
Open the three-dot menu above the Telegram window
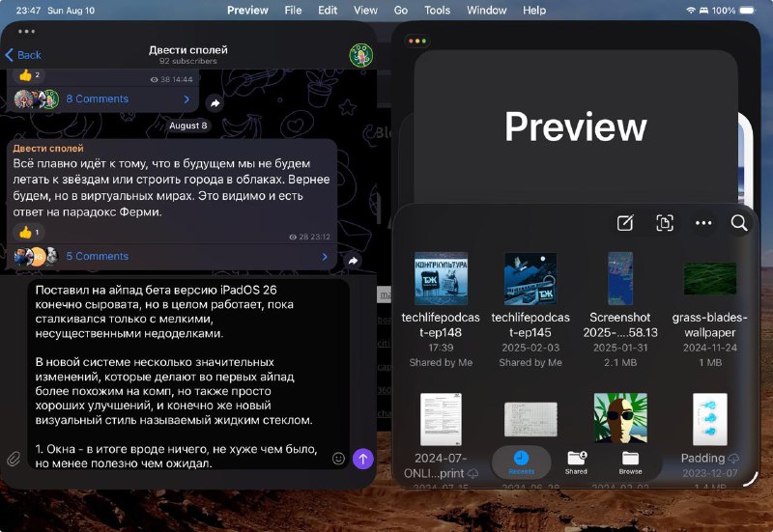26,32
